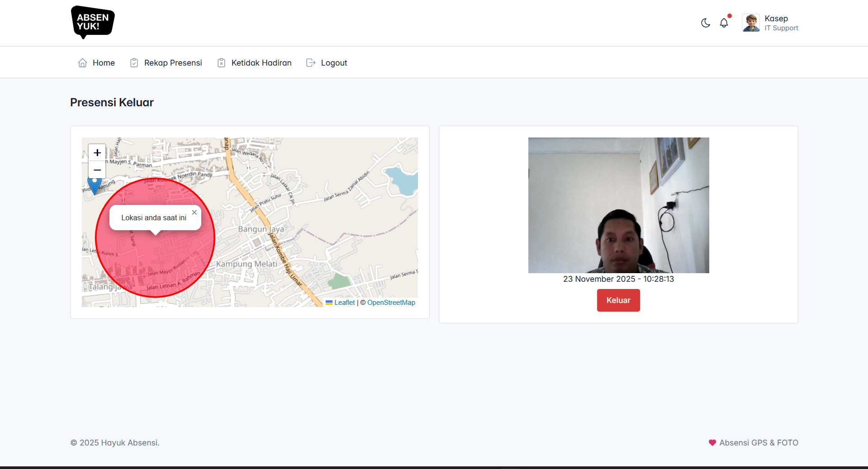The width and height of the screenshot is (868, 469).
Task: Click the blue map marker
Action: 94,185
